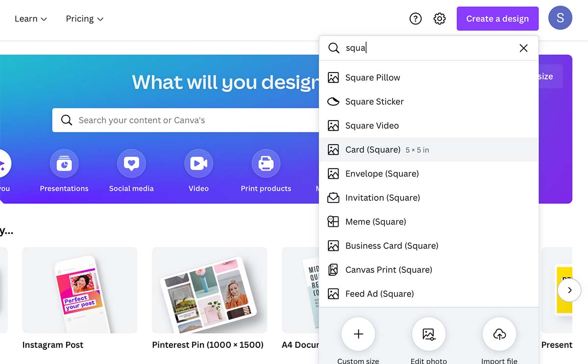Click the Envelope (Square) image icon
588x364 pixels.
pyautogui.click(x=333, y=173)
